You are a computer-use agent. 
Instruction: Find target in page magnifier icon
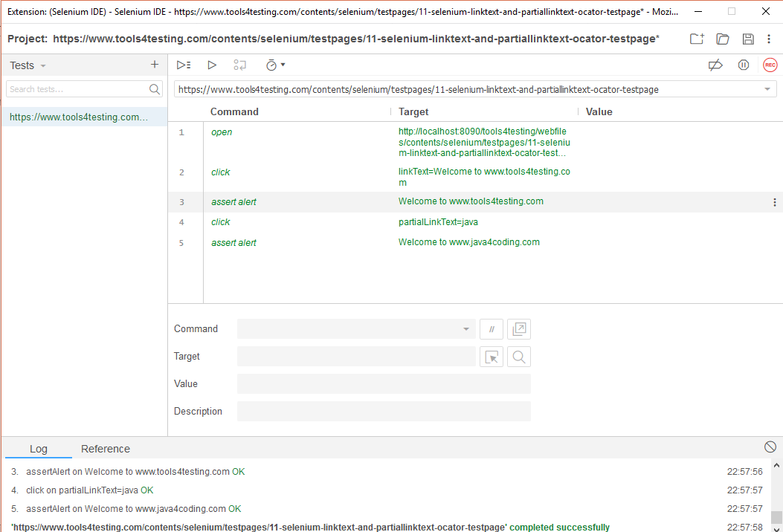519,357
